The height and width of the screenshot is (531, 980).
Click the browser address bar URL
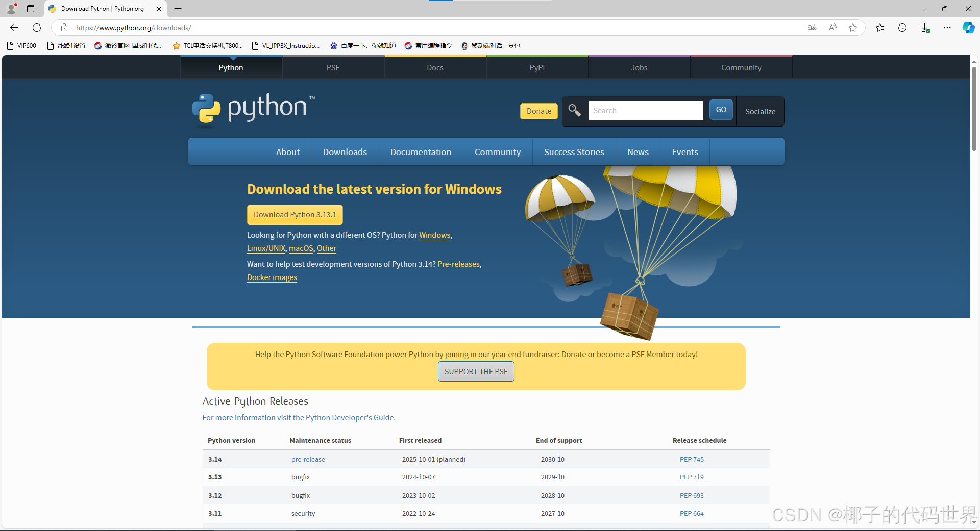pos(134,28)
